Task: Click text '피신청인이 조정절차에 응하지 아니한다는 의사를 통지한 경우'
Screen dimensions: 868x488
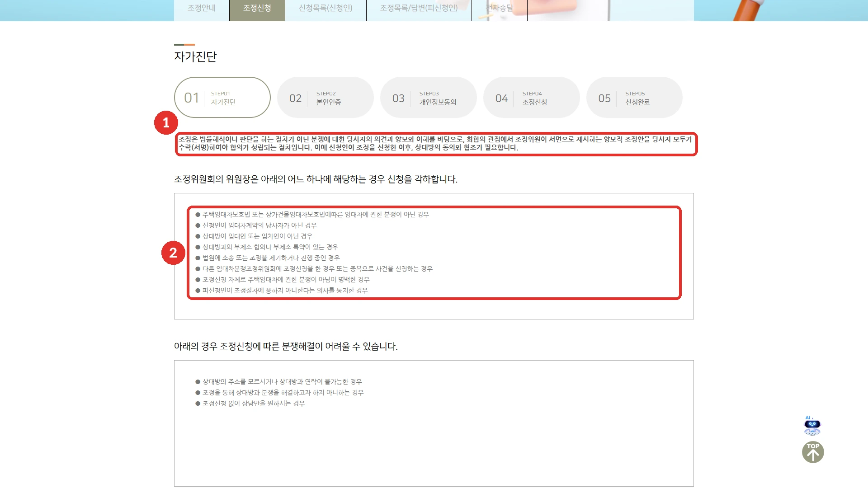Action: (x=285, y=291)
